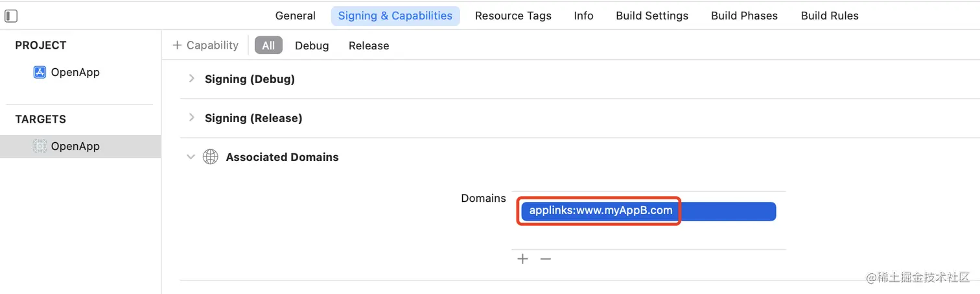Select the Release configuration filter
Image resolution: width=980 pixels, height=294 pixels.
tap(369, 45)
